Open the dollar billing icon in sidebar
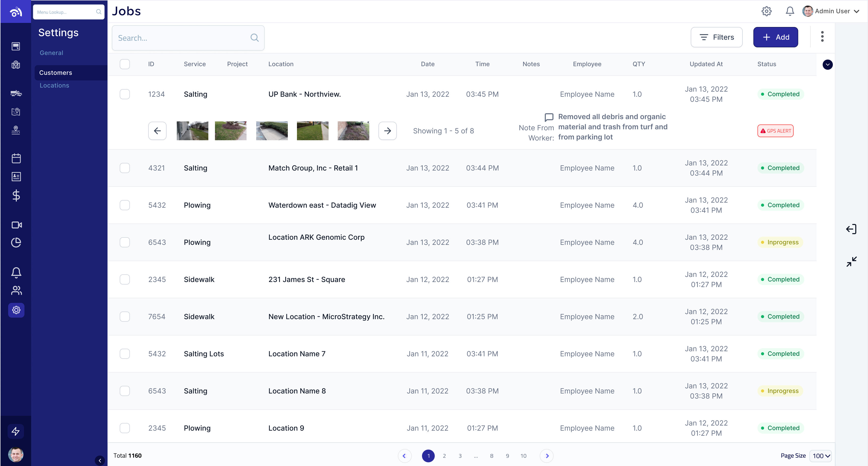868x466 pixels. [x=16, y=195]
